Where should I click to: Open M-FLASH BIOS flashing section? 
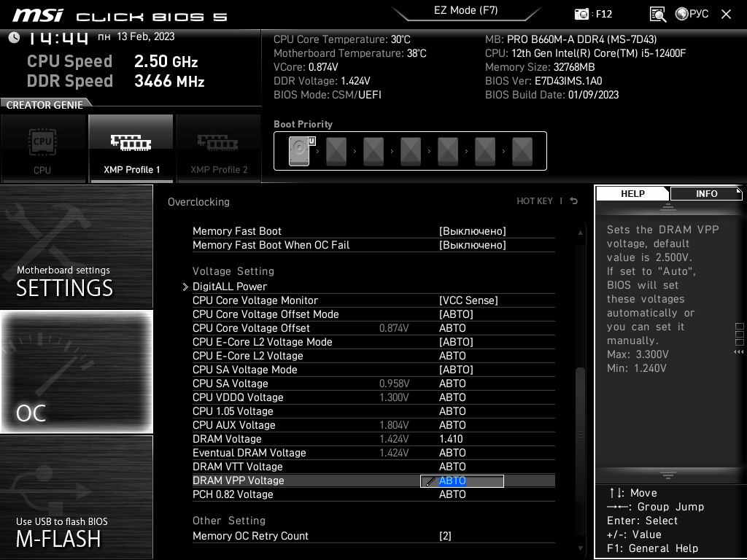(x=76, y=497)
